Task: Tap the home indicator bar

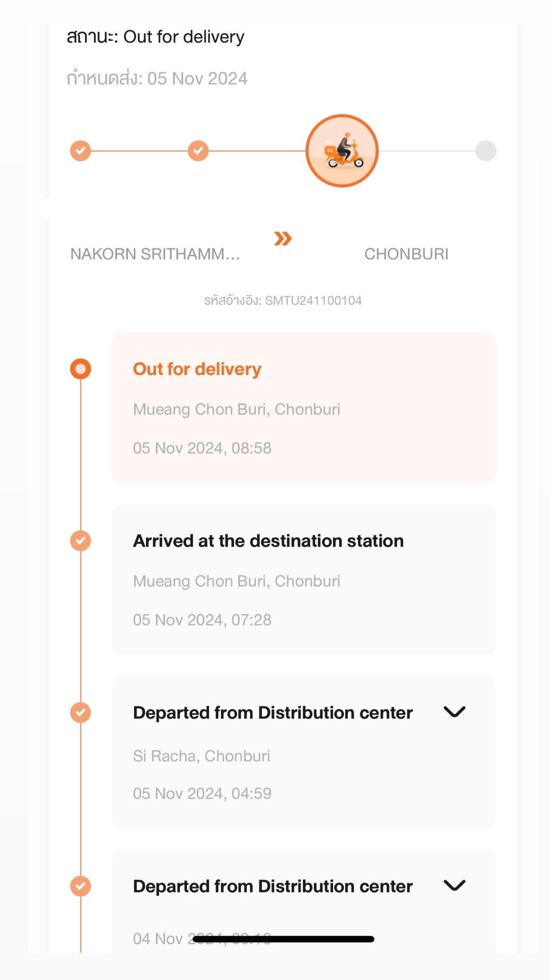Action: click(284, 939)
